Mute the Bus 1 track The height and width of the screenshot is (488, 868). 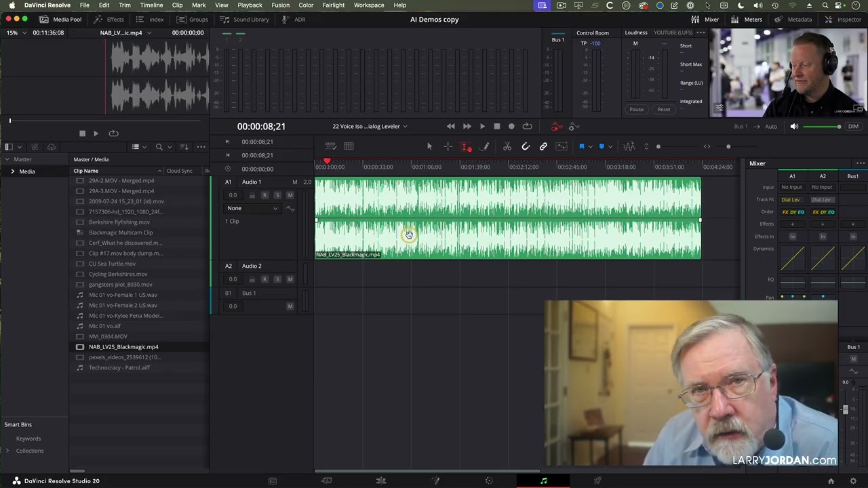[x=290, y=306]
